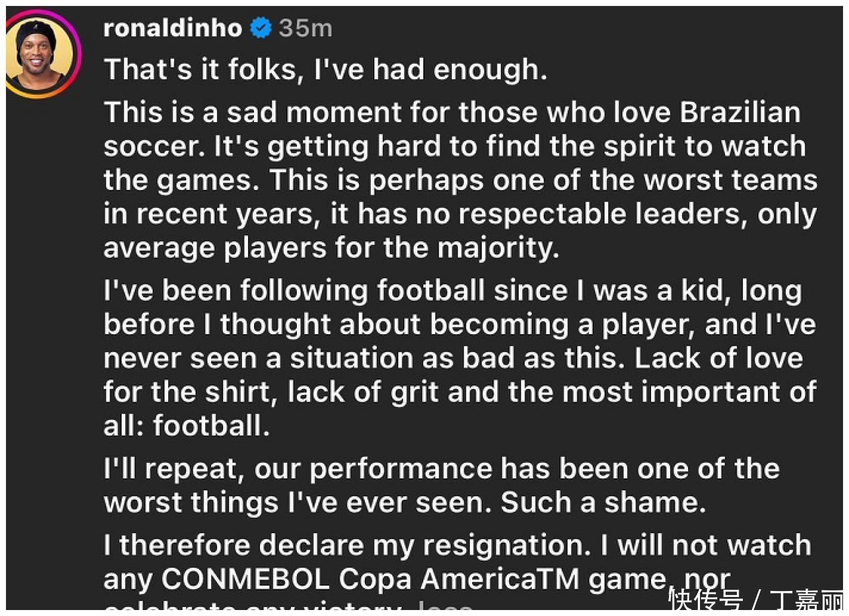Click the phrase "average players for the majority."
The width and height of the screenshot is (849, 616).
click(x=331, y=248)
